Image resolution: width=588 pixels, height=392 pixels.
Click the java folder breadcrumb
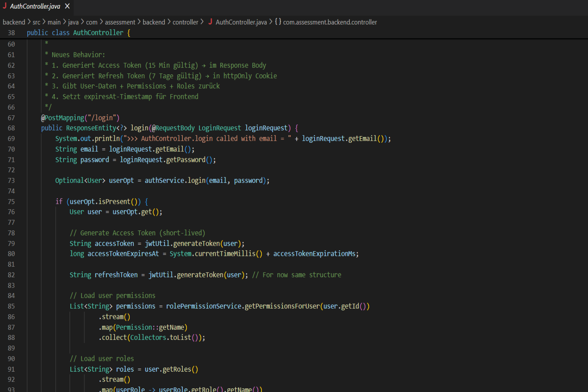pos(73,22)
